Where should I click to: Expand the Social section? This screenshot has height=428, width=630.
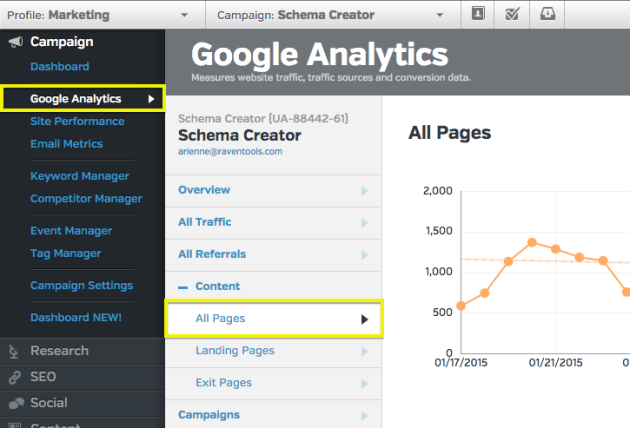coord(82,403)
